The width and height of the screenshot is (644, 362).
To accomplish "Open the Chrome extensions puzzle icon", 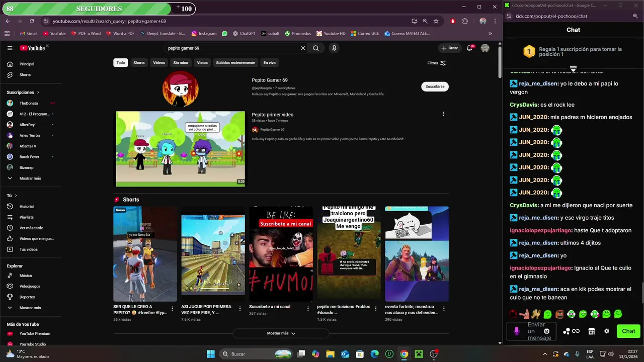I will 464,21.
